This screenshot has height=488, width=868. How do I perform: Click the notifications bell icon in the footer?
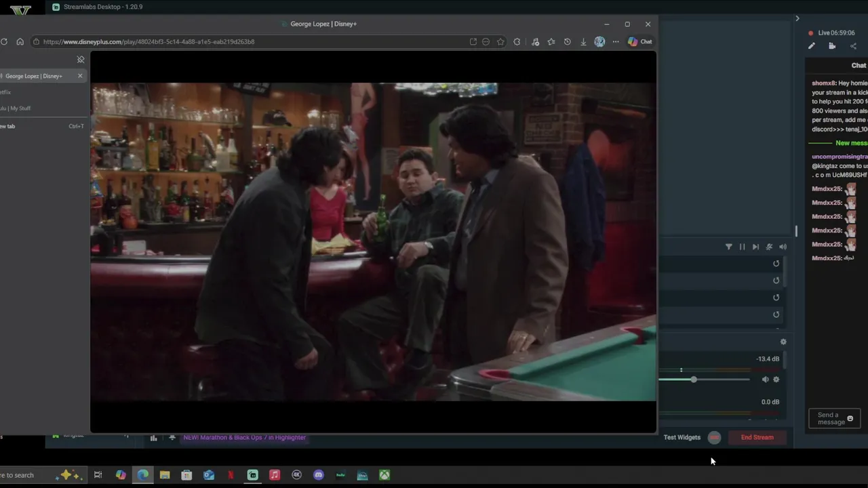(x=172, y=438)
